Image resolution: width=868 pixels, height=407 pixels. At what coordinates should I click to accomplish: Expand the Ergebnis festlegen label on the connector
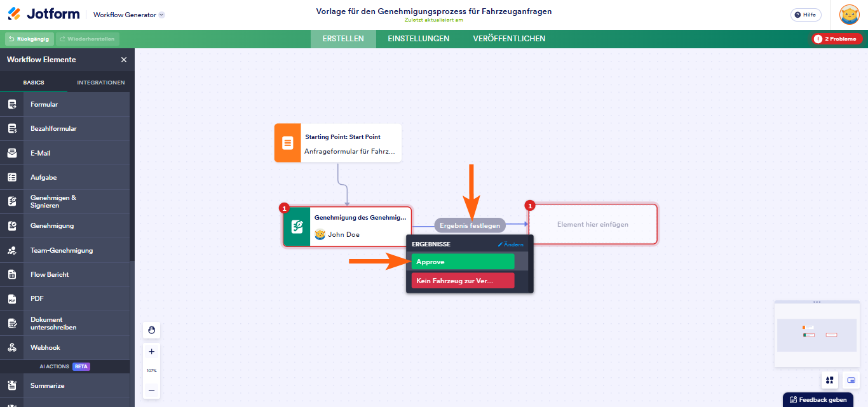470,225
